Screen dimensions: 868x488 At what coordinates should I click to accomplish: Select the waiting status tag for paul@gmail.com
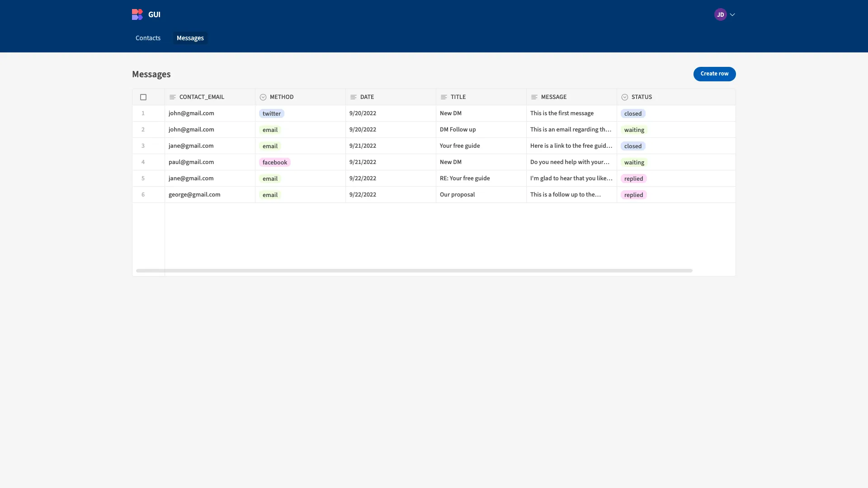click(x=634, y=162)
